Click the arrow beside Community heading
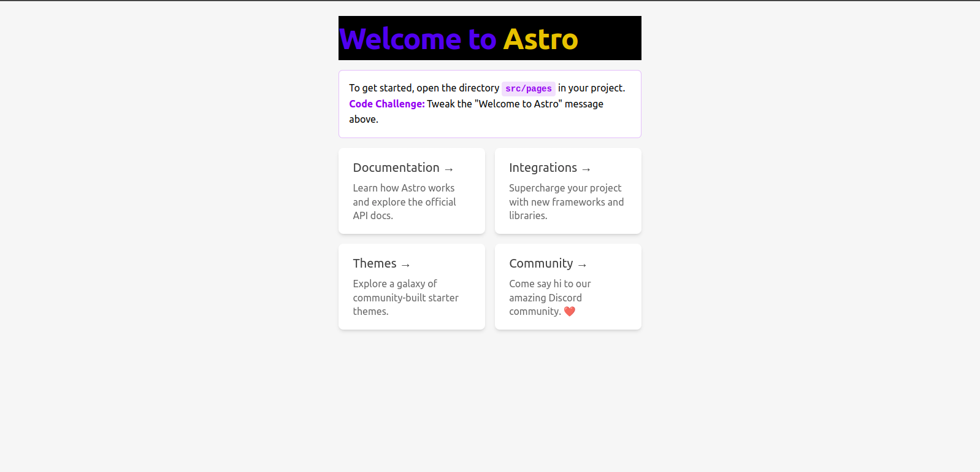 [583, 265]
